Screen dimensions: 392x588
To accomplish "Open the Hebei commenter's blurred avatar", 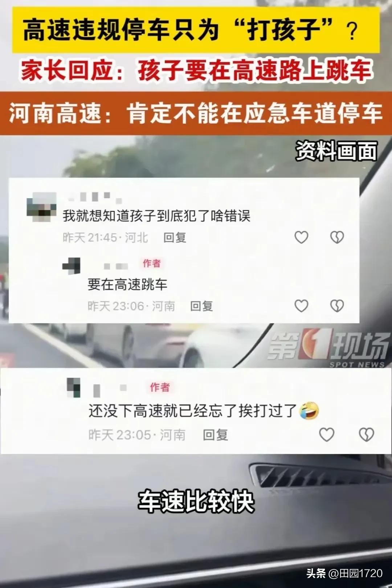I will point(42,207).
